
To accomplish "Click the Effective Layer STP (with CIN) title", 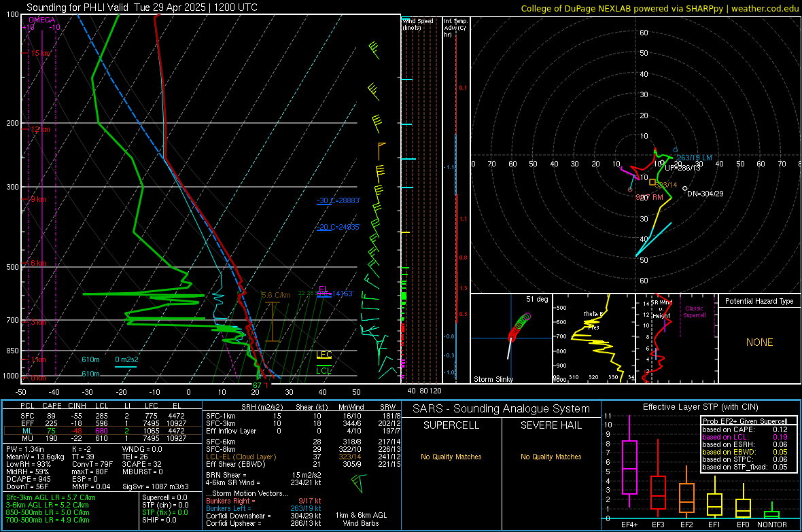I will tap(701, 407).
